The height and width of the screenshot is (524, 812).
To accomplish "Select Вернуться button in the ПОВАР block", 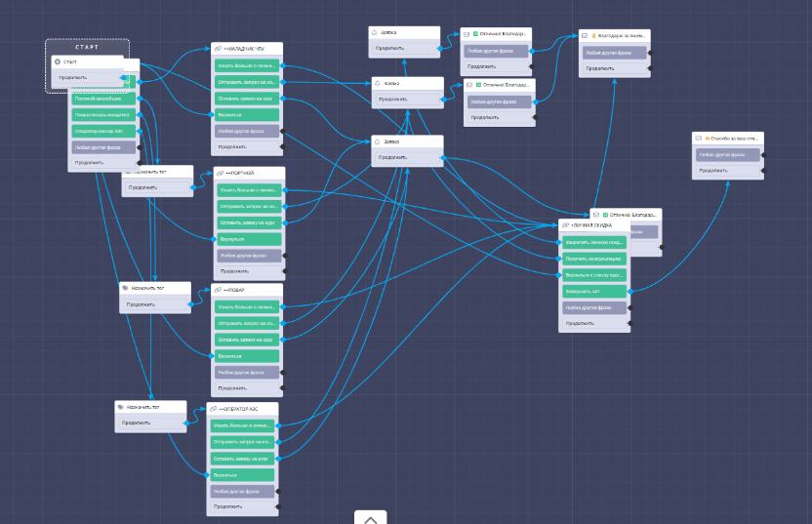I will (x=248, y=356).
